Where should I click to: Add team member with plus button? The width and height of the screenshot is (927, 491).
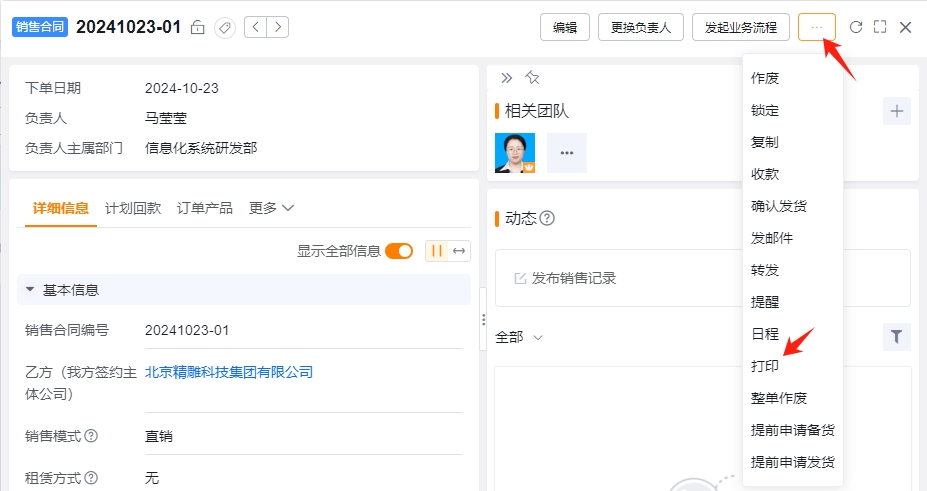[x=897, y=111]
